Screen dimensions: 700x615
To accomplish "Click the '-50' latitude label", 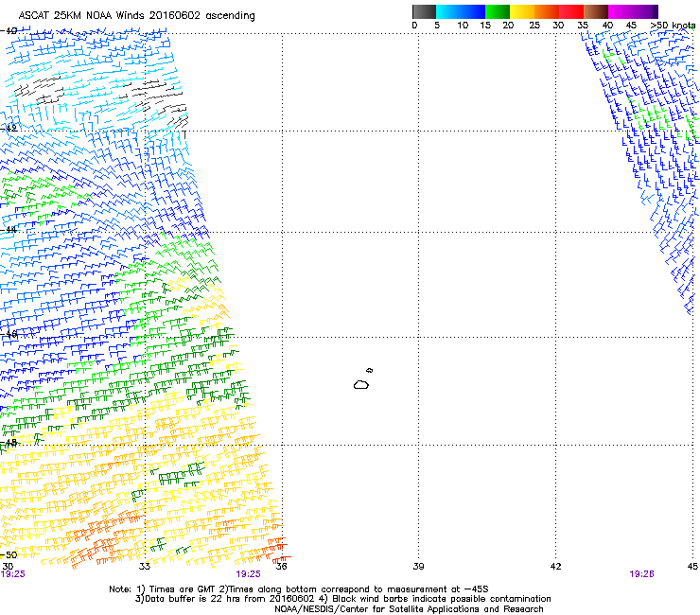I will tap(9, 554).
